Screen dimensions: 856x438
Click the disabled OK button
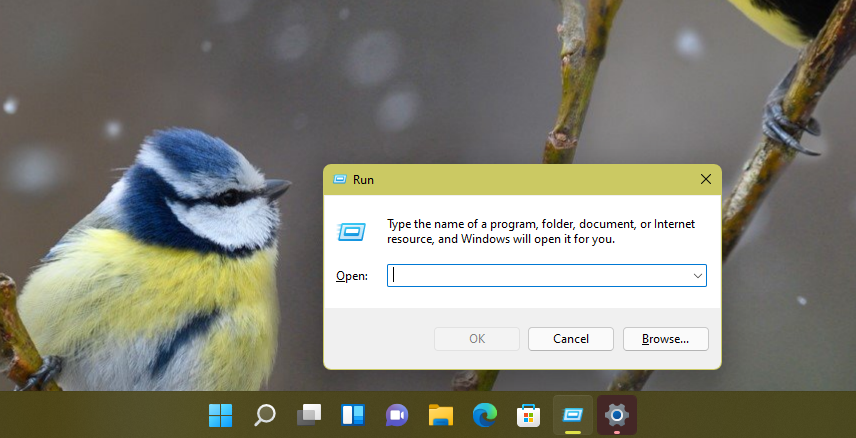point(477,339)
